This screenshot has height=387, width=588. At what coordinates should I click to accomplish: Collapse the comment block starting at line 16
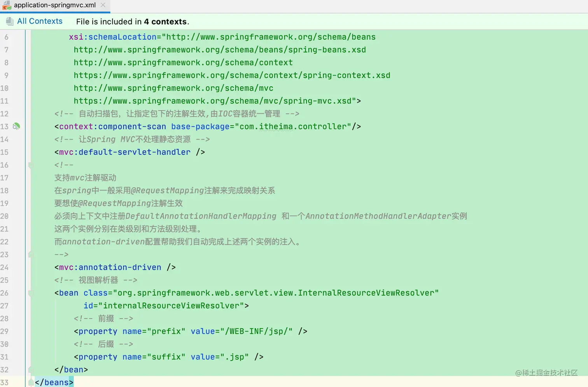[x=31, y=165]
